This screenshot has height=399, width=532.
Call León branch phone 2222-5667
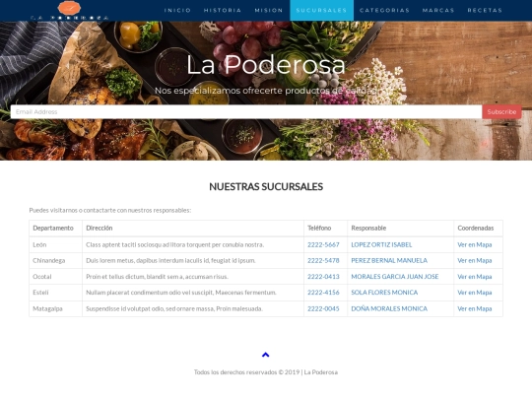click(323, 244)
